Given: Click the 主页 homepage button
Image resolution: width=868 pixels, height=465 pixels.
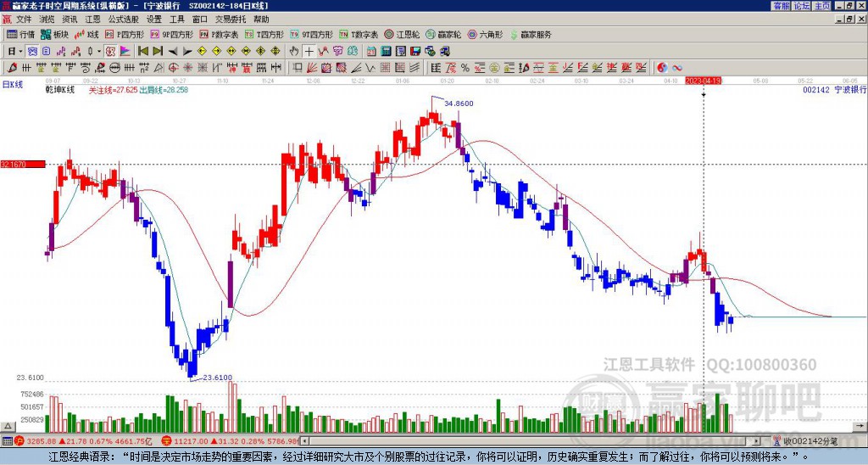Looking at the screenshot, I should point(822,6).
